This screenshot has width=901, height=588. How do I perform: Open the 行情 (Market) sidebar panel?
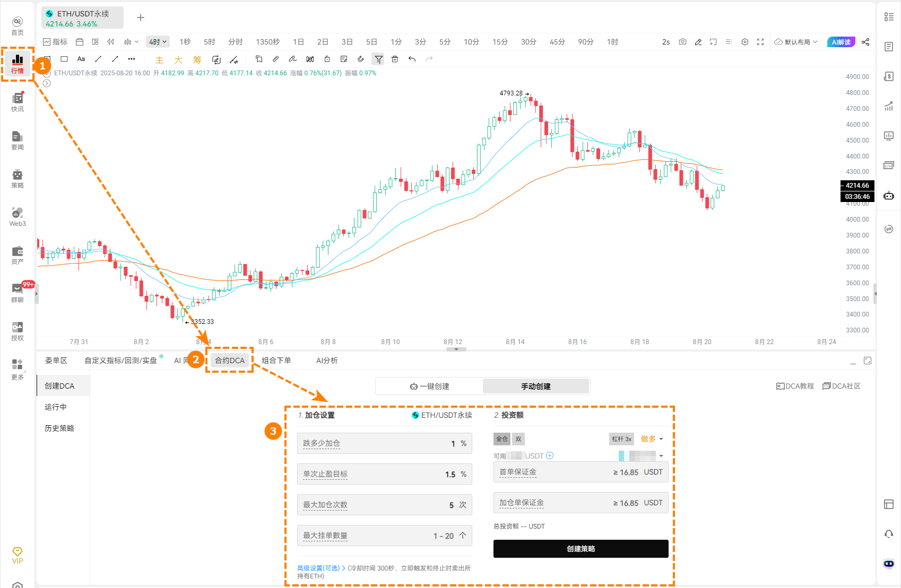(17, 64)
